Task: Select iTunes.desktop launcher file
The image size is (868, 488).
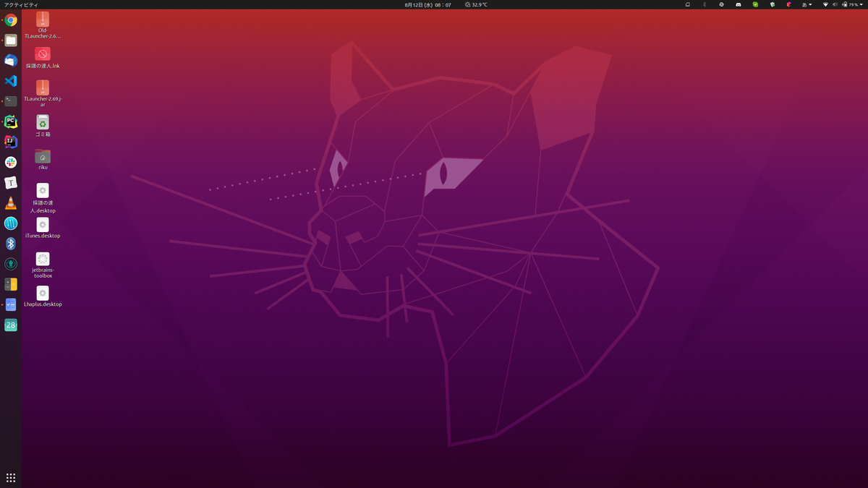Action: [43, 228]
